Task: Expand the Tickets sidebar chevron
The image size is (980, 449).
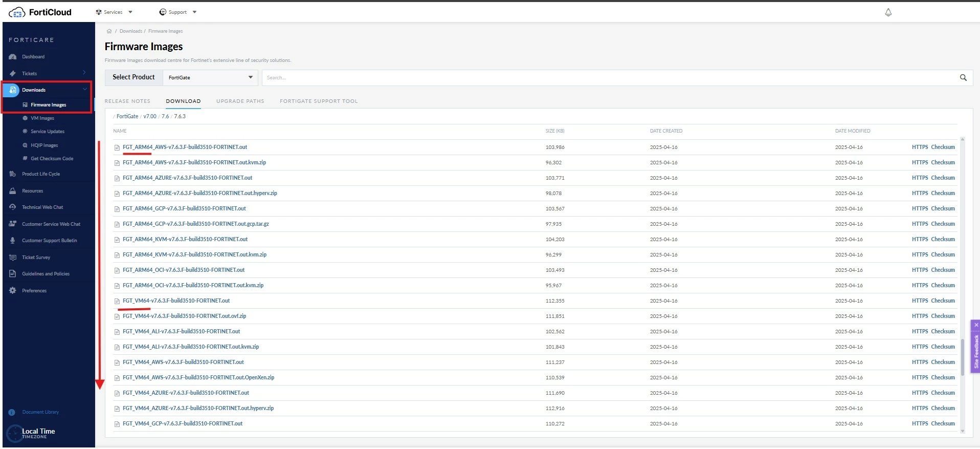Action: [x=84, y=73]
